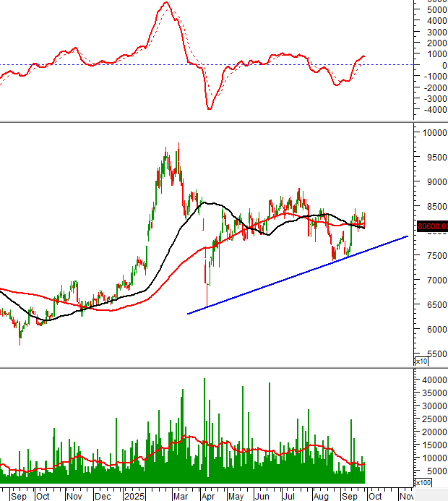The image size is (448, 501).
Task: Click the 9500 level on the price axis
Action: 437,157
